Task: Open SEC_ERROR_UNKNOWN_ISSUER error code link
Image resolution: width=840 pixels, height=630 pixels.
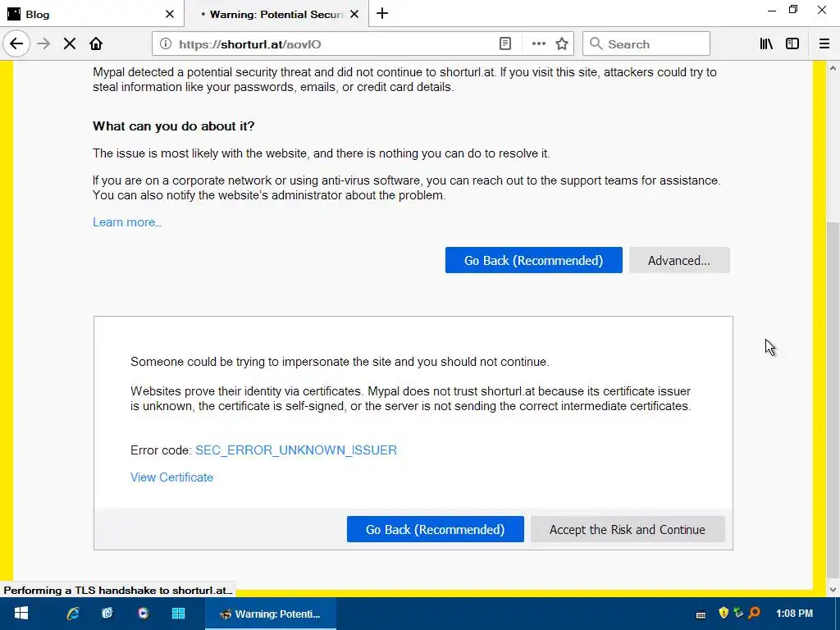Action: pyautogui.click(x=295, y=450)
